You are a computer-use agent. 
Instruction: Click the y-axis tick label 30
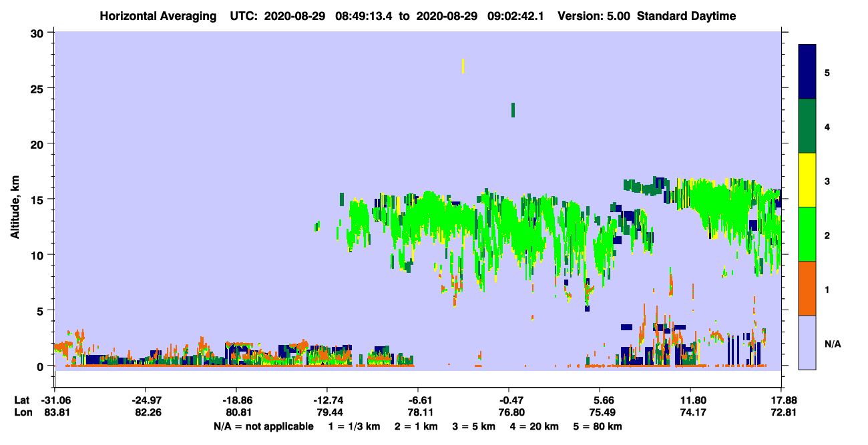(39, 33)
